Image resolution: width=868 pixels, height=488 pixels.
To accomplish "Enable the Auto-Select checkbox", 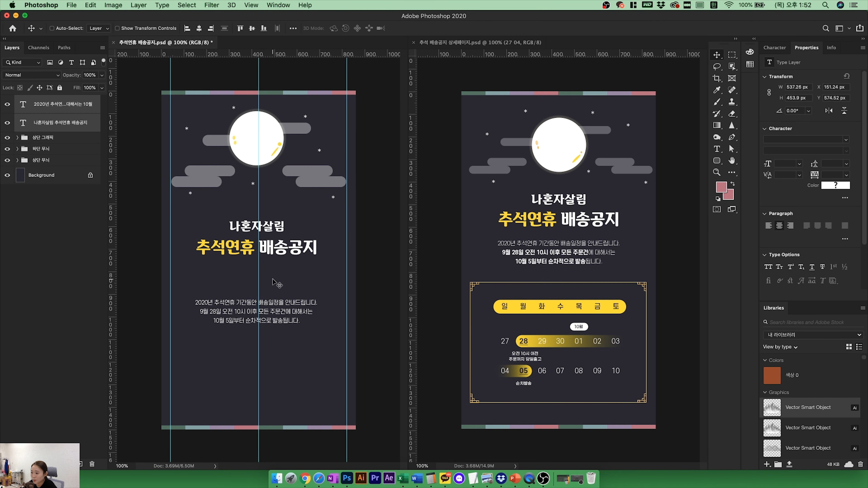I will pyautogui.click(x=52, y=28).
